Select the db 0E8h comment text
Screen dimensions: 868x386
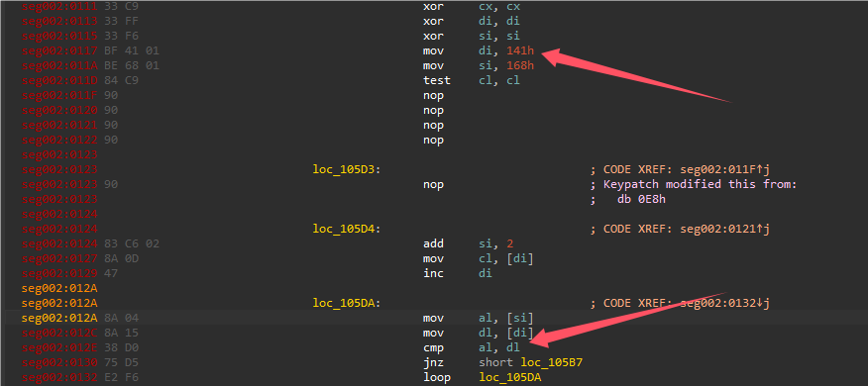pos(642,199)
